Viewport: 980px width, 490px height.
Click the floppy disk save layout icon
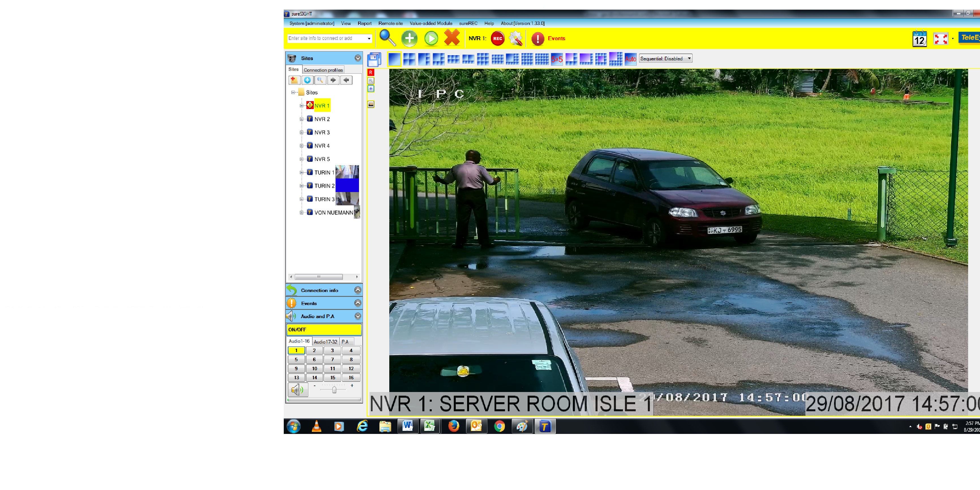click(x=374, y=60)
